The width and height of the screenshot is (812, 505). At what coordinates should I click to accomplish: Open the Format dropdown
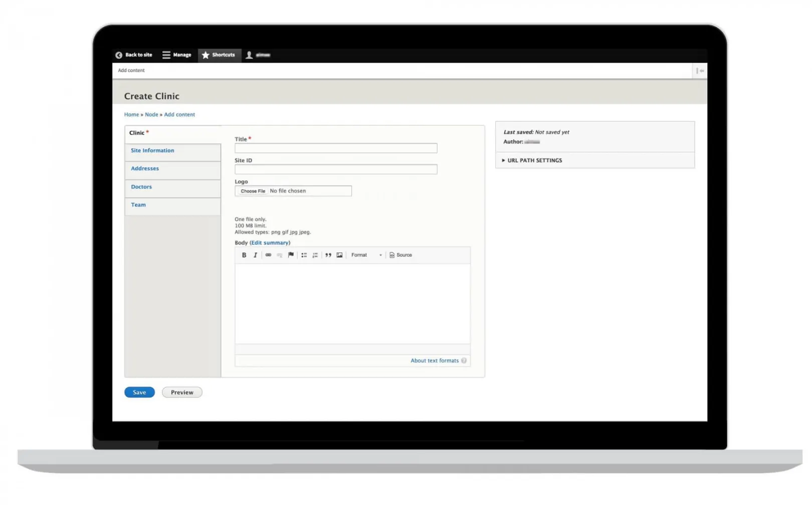pos(366,255)
